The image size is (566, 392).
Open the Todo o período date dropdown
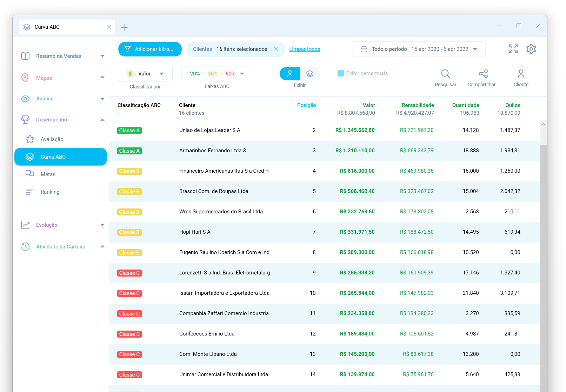419,49
